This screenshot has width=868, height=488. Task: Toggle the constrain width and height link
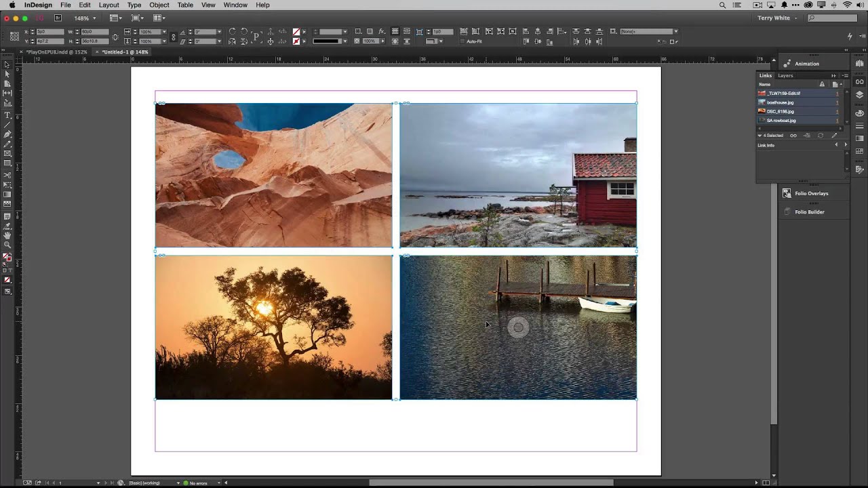pyautogui.click(x=115, y=37)
